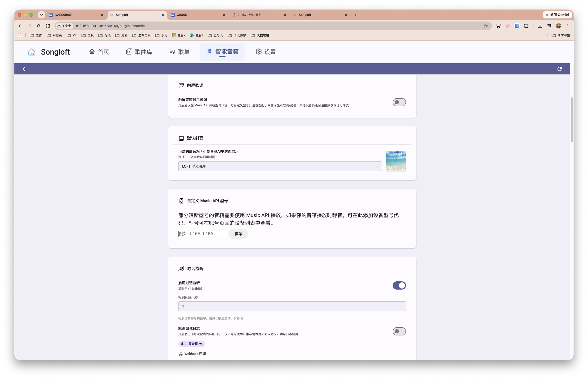Open the 所有书签 all bookmarks folder
The image size is (588, 379).
(x=561, y=35)
